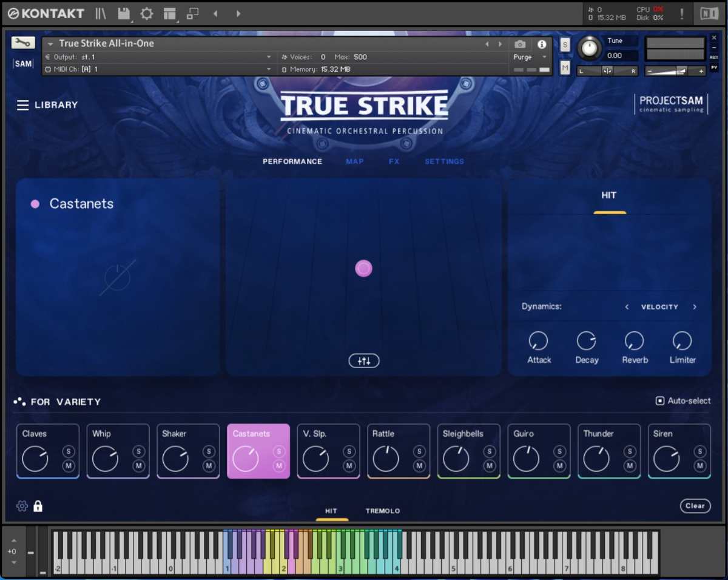The width and height of the screenshot is (728, 580).
Task: Switch to the FX tab
Action: point(394,161)
